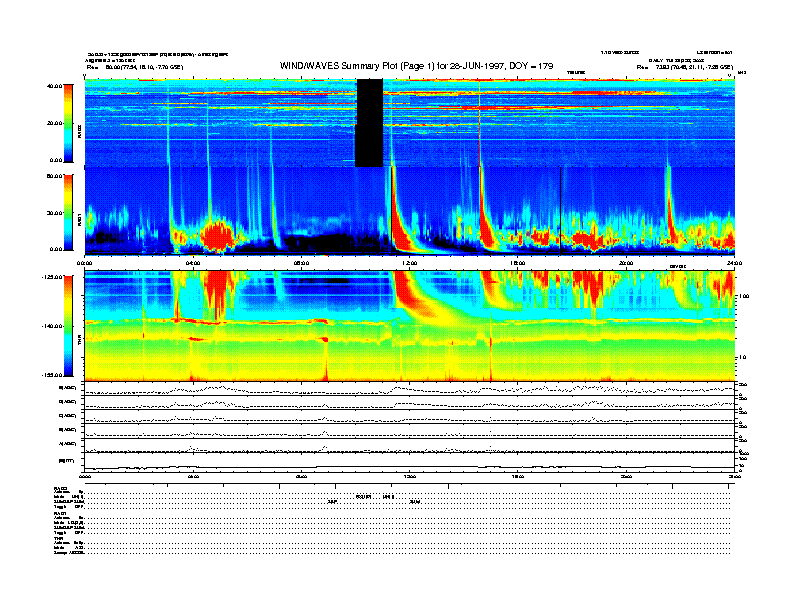This screenshot has width=792, height=612.
Task: Click the -155.00 value on TNR scale
Action: (52, 375)
